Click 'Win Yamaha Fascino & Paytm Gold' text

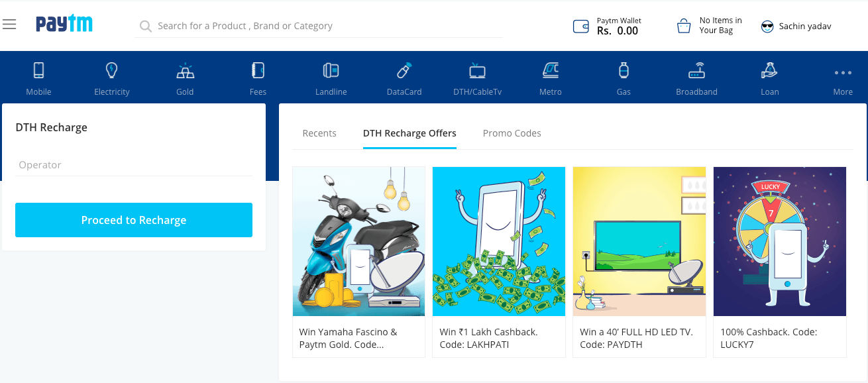349,338
